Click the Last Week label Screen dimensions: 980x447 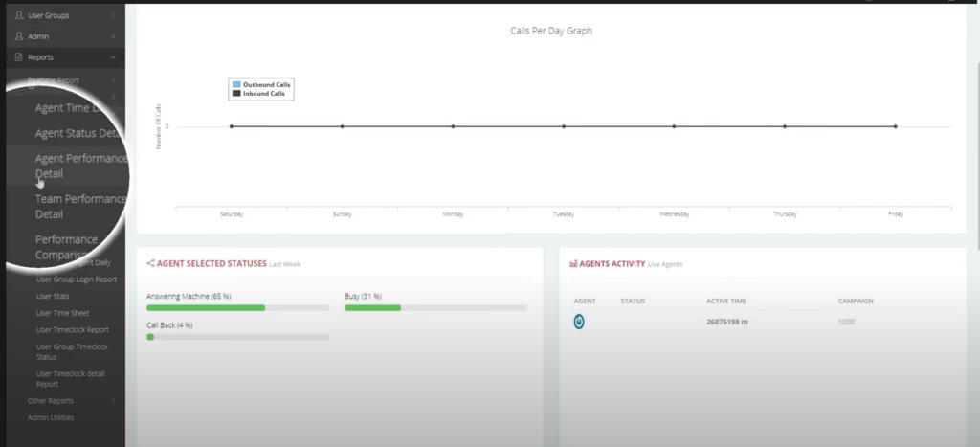(x=284, y=264)
